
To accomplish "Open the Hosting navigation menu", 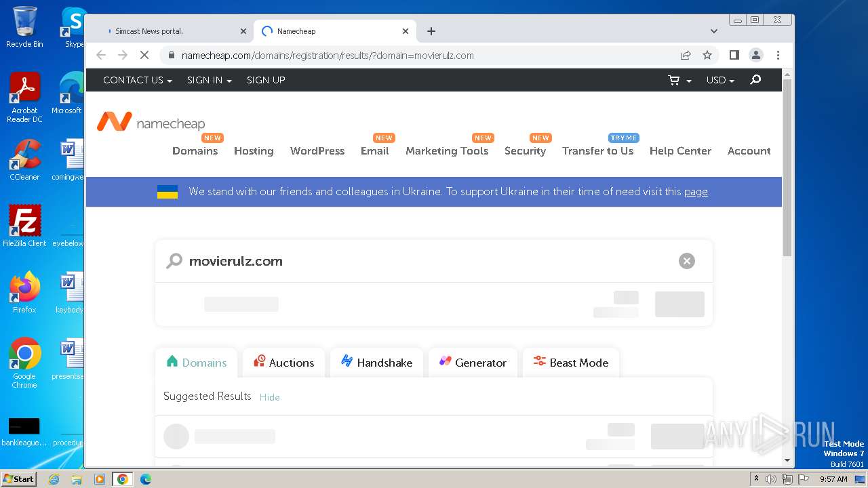I will [254, 151].
